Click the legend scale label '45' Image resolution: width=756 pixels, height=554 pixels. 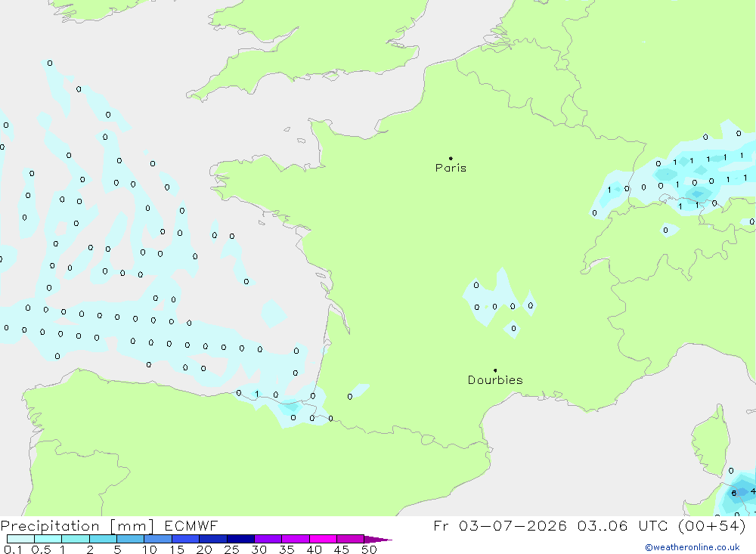(342, 549)
